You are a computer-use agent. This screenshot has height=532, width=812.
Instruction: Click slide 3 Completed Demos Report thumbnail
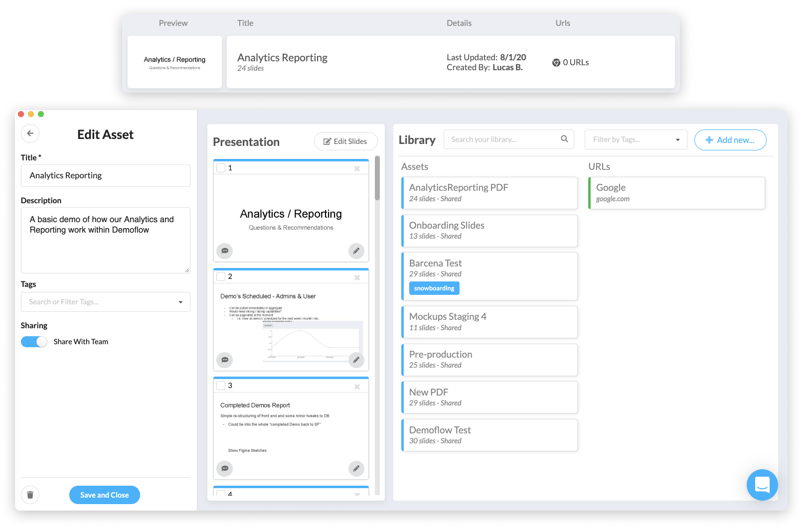click(291, 435)
